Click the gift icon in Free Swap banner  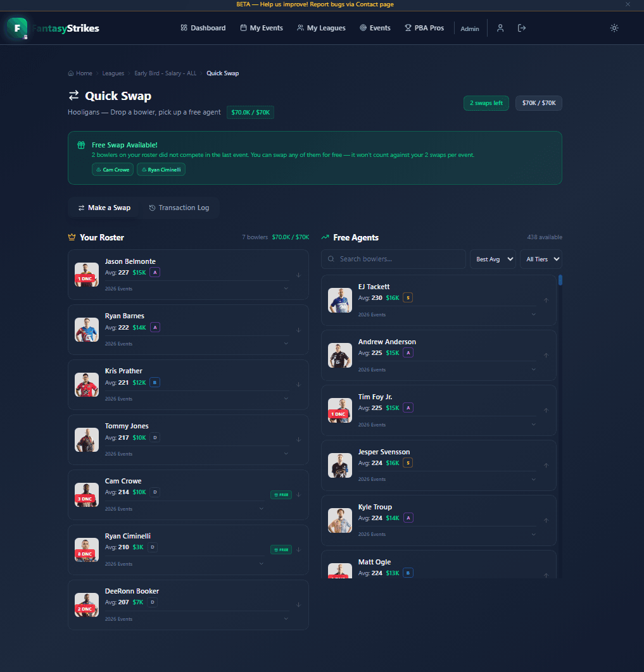81,145
